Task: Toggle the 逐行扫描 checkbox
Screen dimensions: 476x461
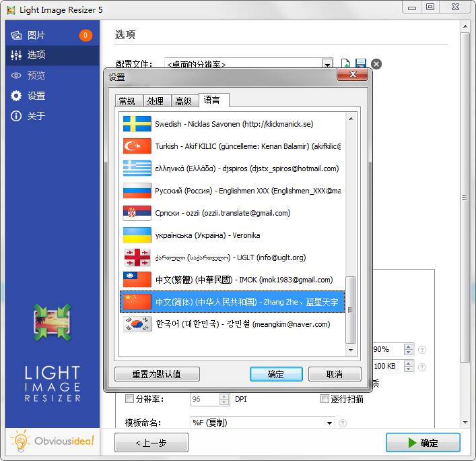Action: [x=325, y=398]
